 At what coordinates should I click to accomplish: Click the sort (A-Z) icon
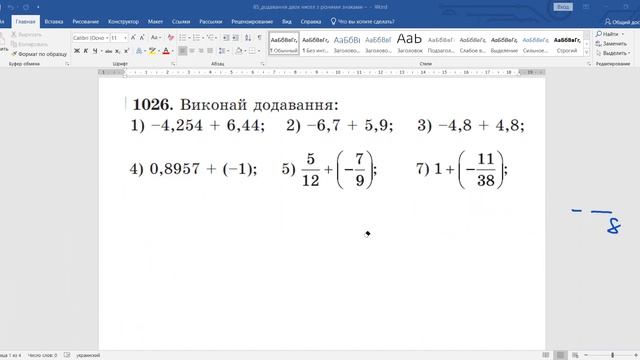pyautogui.click(x=248, y=38)
